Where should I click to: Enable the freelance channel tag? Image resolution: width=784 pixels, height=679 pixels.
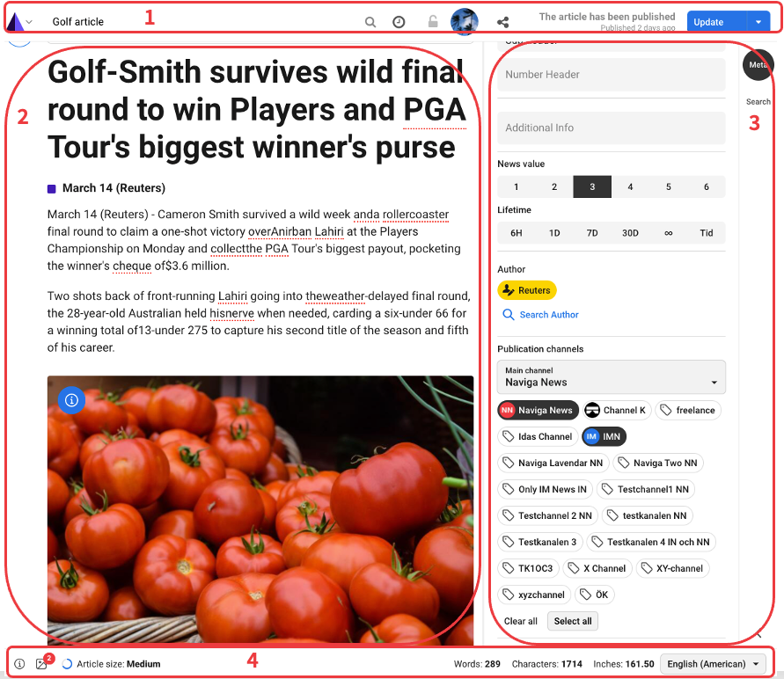pyautogui.click(x=688, y=410)
